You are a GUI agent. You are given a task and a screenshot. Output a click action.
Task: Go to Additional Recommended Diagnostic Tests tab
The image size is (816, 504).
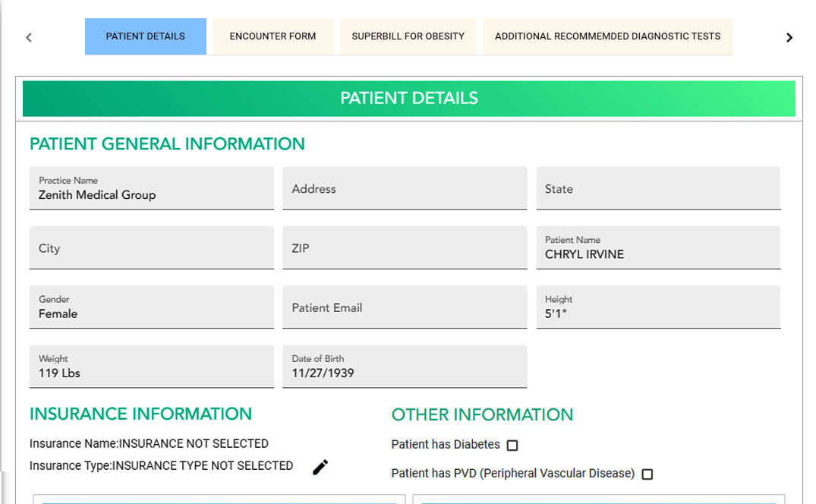[607, 36]
